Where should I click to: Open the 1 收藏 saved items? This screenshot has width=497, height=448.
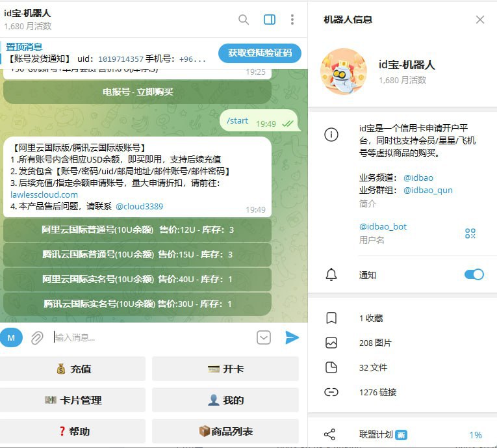click(x=403, y=318)
